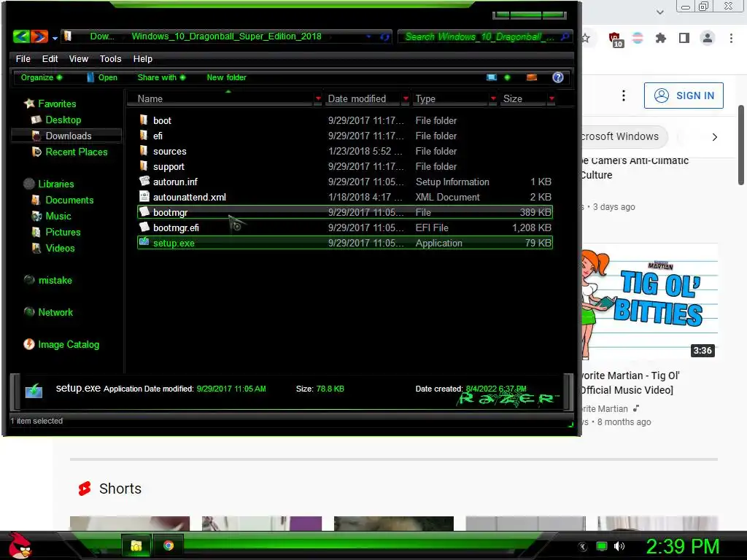This screenshot has width=747, height=560.
Task: Open Explorer from taskbar
Action: tap(136, 545)
